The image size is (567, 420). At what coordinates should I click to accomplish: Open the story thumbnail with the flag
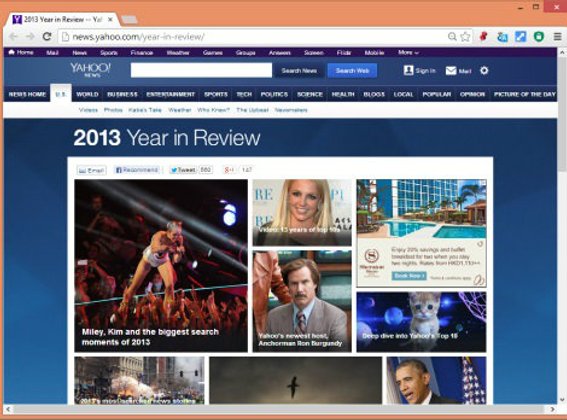436,380
